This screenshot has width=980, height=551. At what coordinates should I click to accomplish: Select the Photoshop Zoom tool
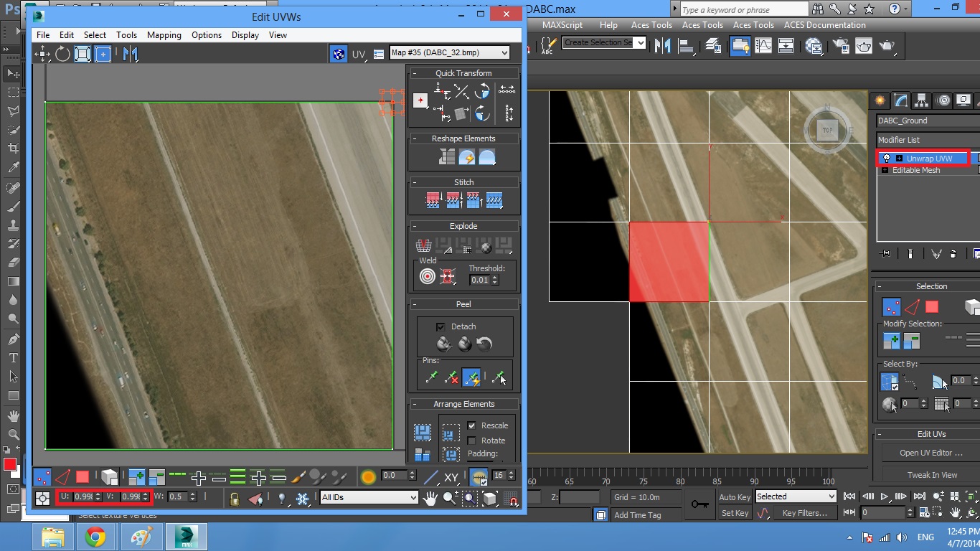13,435
